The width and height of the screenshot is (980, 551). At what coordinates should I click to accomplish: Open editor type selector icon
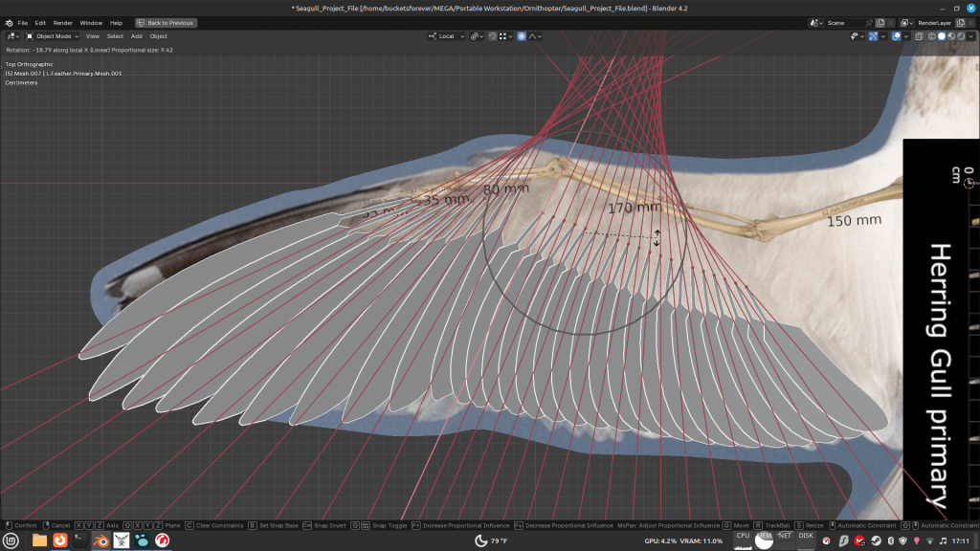[x=11, y=36]
